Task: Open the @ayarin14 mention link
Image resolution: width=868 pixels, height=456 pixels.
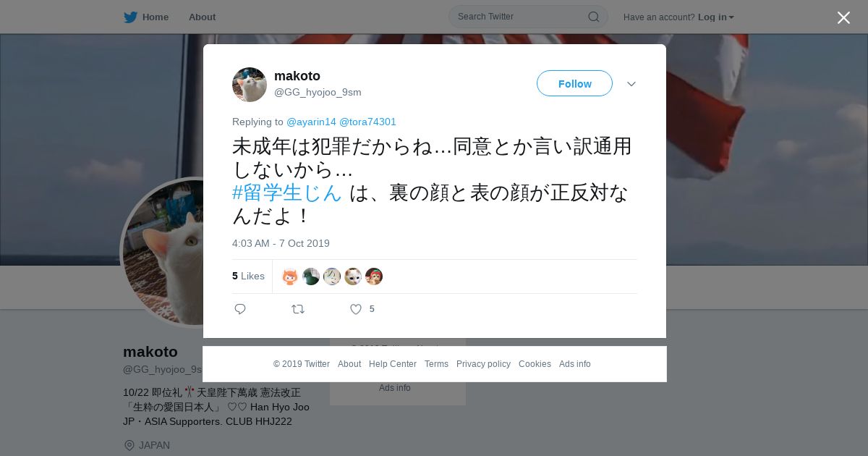Action: pyautogui.click(x=311, y=122)
